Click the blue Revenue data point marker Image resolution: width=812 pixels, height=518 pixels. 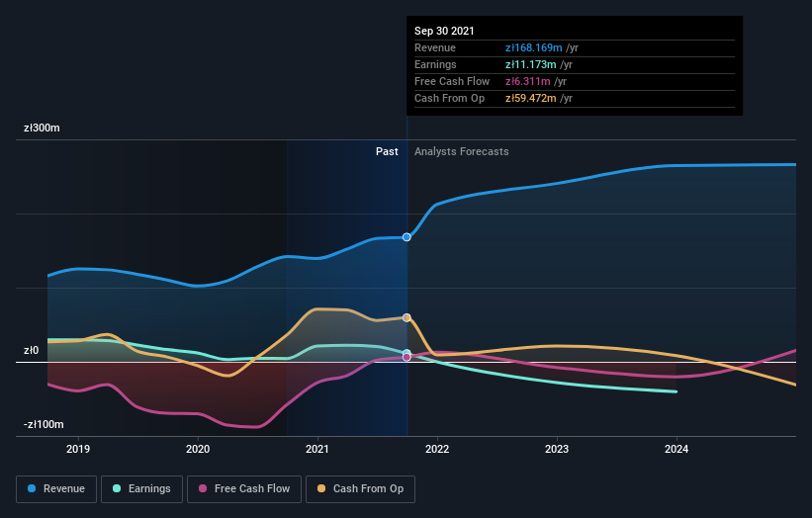(406, 237)
